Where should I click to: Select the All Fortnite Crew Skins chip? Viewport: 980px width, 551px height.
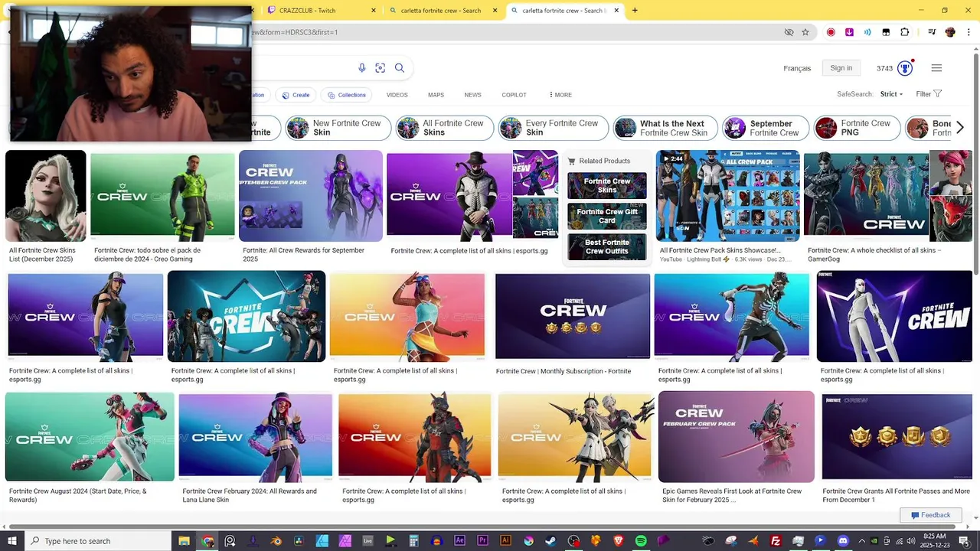pos(445,128)
